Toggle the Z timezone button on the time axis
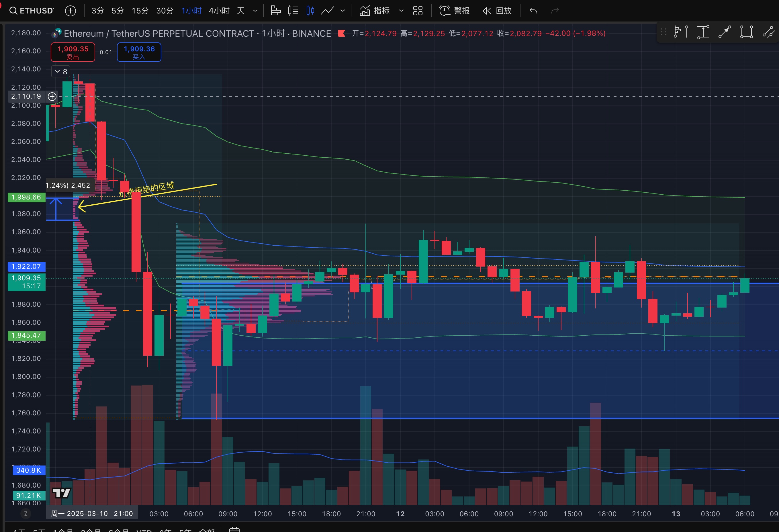This screenshot has height=532, width=779. [x=26, y=514]
